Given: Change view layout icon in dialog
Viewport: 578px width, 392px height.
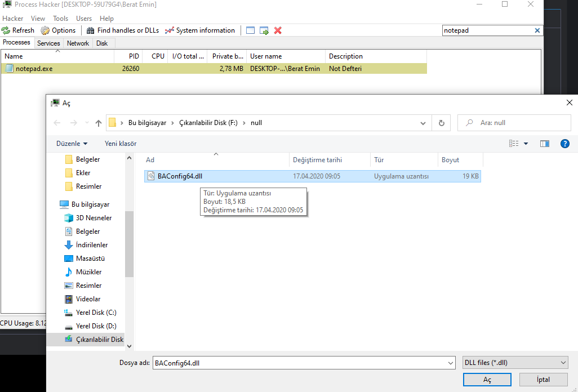Looking at the screenshot, I should tap(514, 144).
